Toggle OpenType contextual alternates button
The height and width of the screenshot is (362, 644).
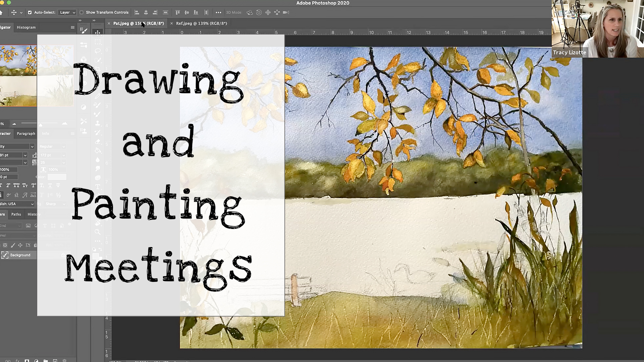(x=9, y=195)
